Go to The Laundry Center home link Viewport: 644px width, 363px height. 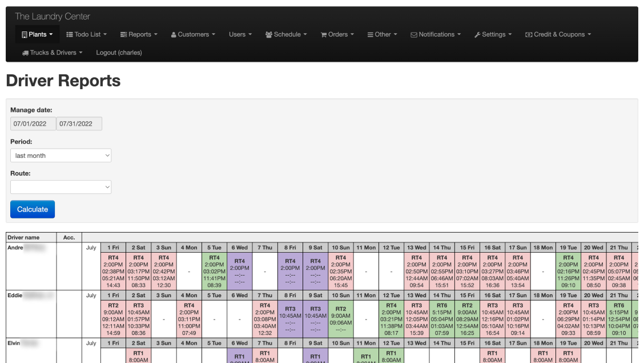coord(53,17)
